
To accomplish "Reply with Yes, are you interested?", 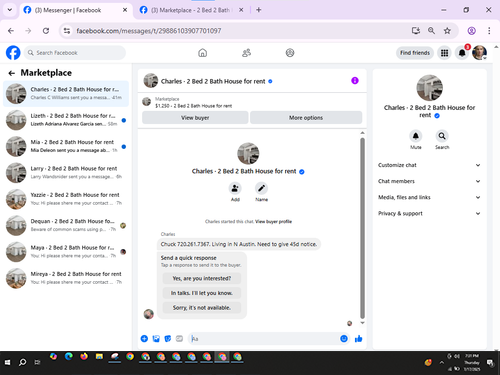I will [x=202, y=278].
